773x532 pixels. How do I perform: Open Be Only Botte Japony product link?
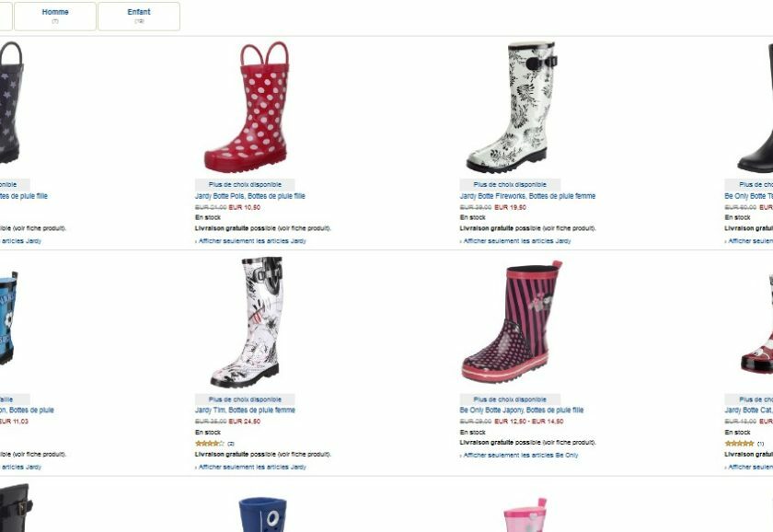(522, 410)
